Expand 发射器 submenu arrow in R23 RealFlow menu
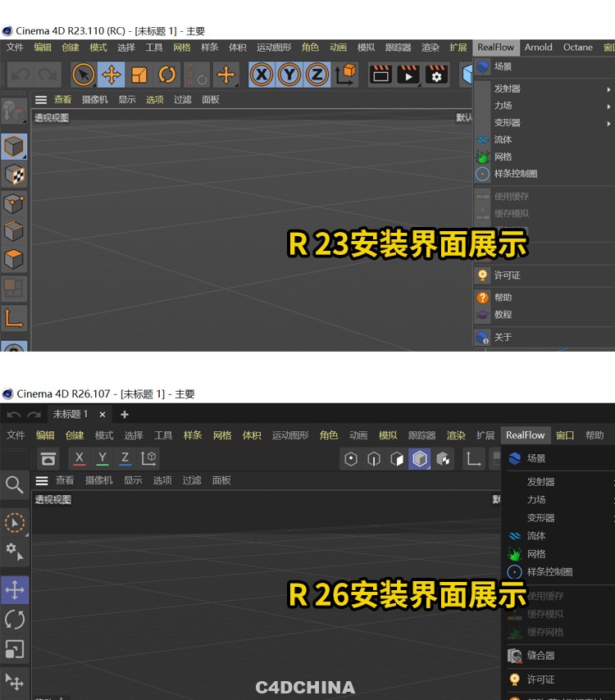This screenshot has height=700, width=615. click(x=608, y=89)
